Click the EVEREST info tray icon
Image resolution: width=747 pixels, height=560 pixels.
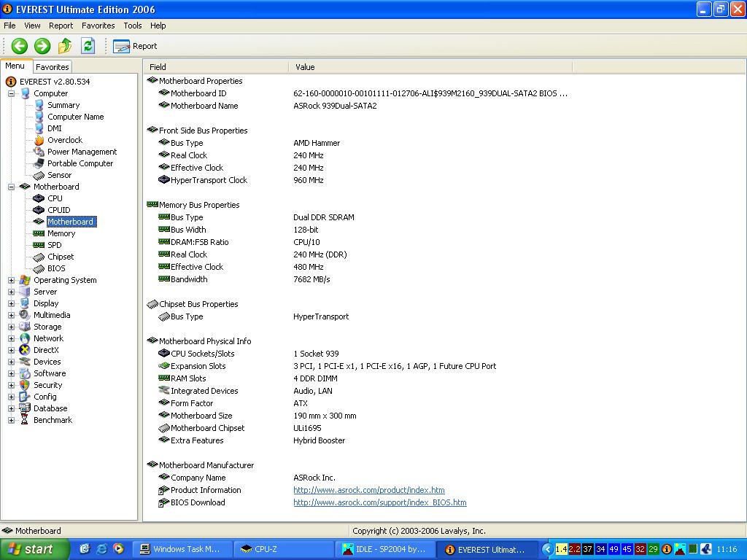667,549
